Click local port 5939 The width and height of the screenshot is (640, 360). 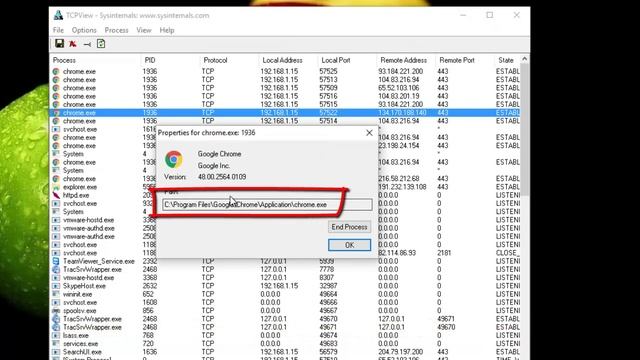pyautogui.click(x=327, y=261)
